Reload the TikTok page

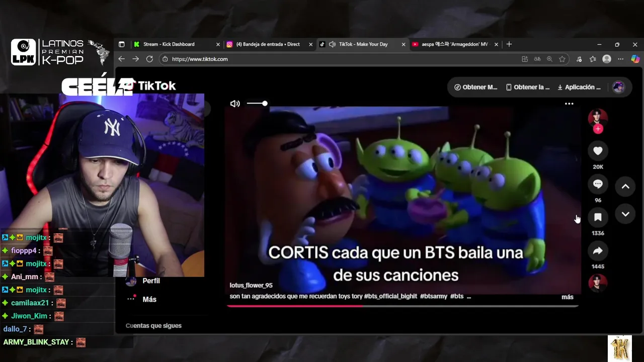(x=149, y=59)
